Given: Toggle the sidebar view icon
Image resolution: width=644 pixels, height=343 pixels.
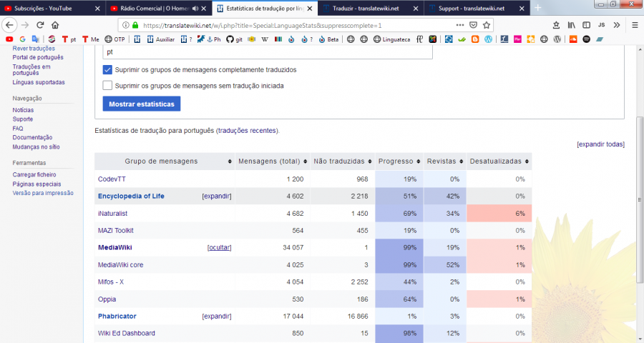Looking at the screenshot, I should coord(587,25).
